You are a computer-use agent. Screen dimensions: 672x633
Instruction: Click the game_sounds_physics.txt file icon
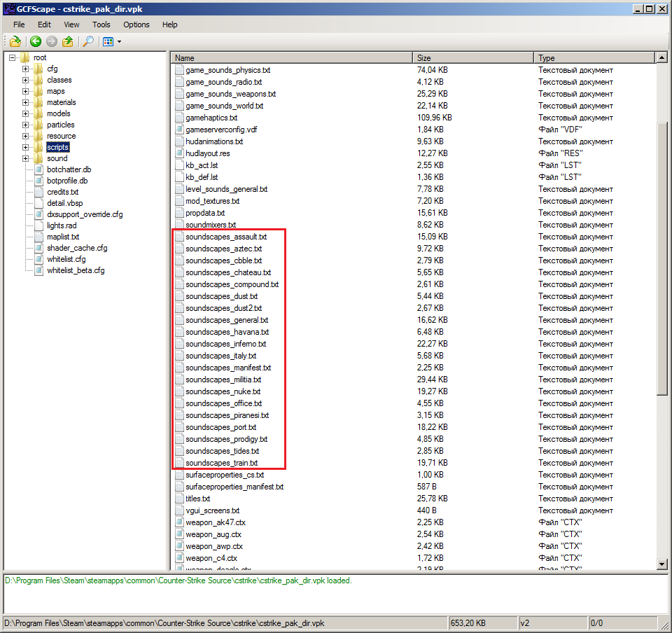pos(180,70)
